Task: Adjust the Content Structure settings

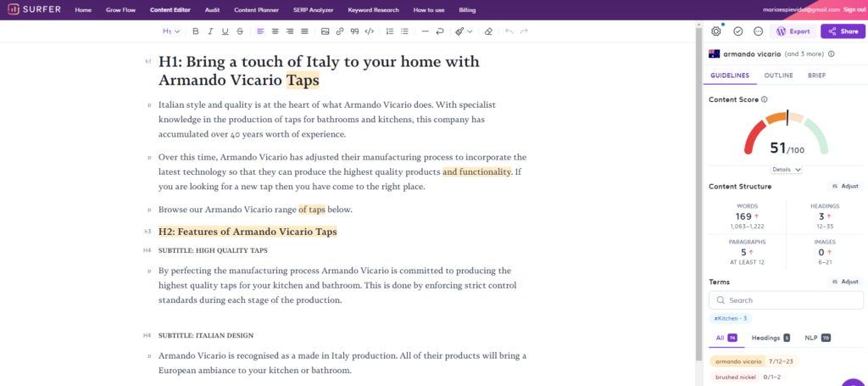Action: [845, 186]
